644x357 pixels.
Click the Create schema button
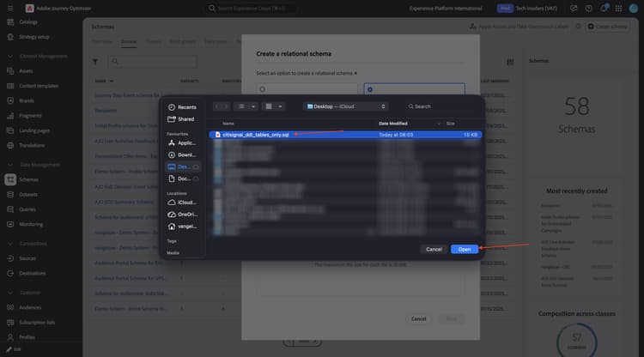coord(607,27)
